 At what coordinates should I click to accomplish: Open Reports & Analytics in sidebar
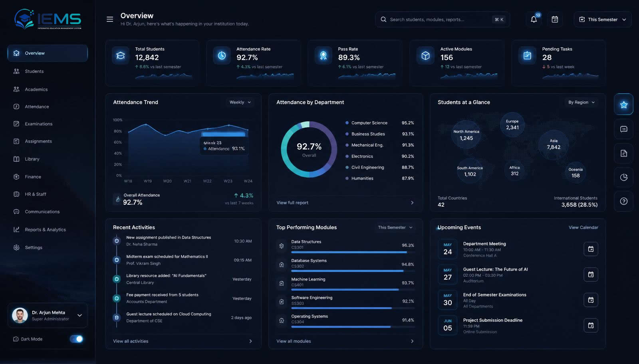pyautogui.click(x=48, y=229)
